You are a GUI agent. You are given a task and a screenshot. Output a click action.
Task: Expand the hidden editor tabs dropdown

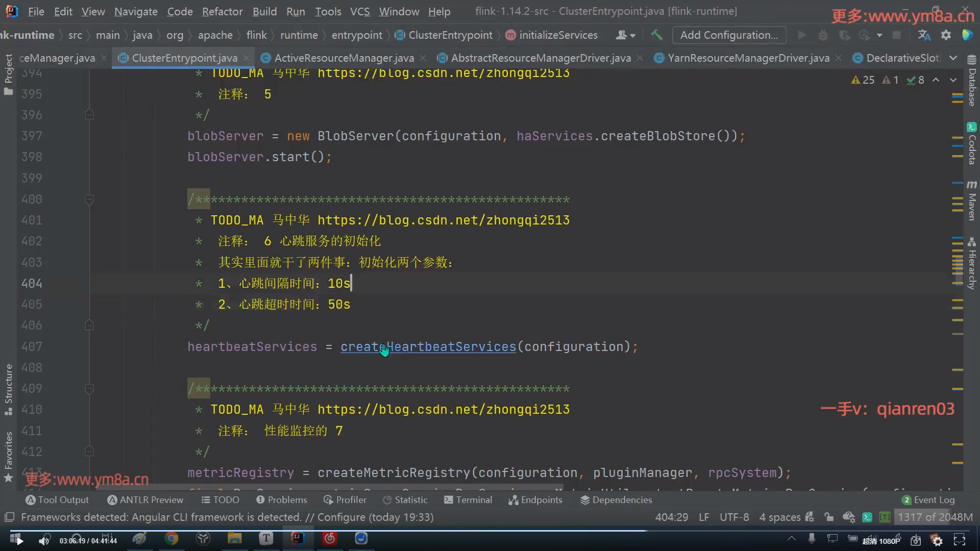click(953, 58)
